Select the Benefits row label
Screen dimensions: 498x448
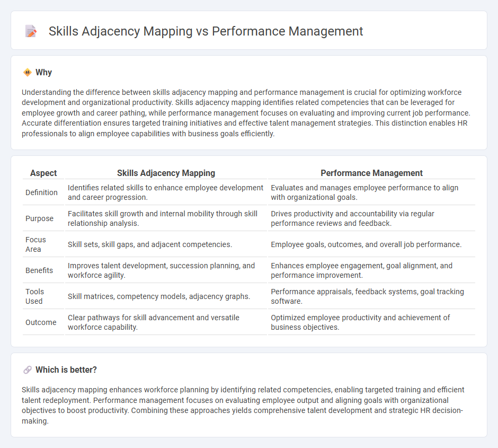(39, 270)
